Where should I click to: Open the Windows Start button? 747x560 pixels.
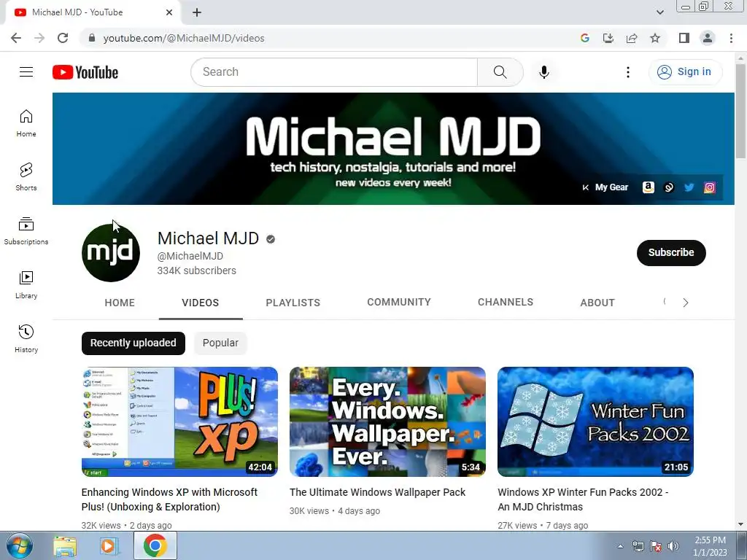(19, 545)
